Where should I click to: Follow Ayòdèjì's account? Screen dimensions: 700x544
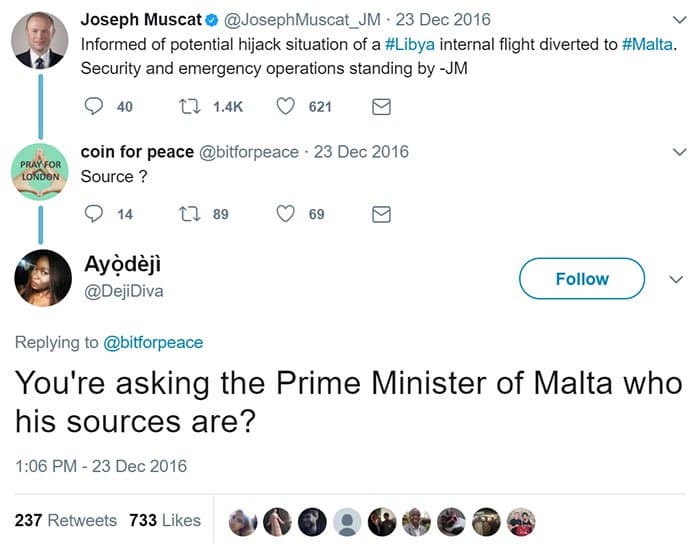click(581, 279)
